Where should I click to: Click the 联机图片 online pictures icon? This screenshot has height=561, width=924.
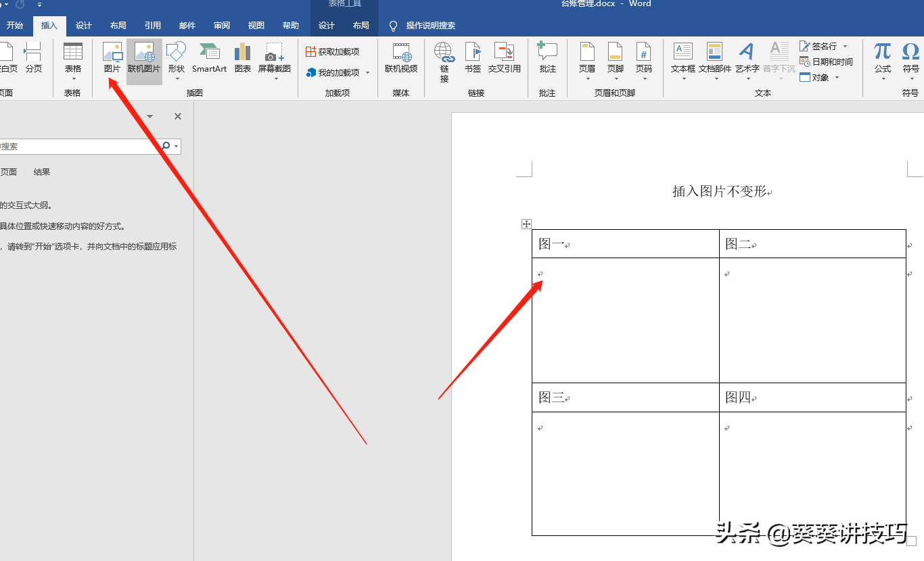144,53
